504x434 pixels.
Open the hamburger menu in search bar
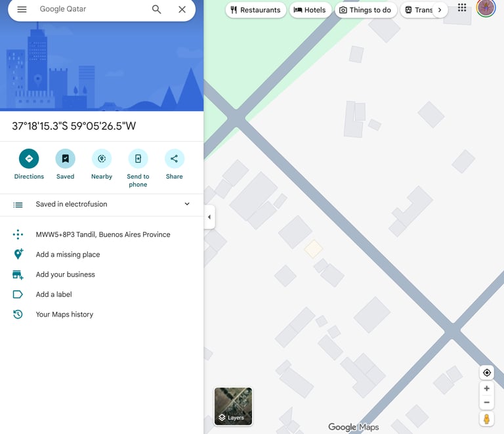[22, 9]
